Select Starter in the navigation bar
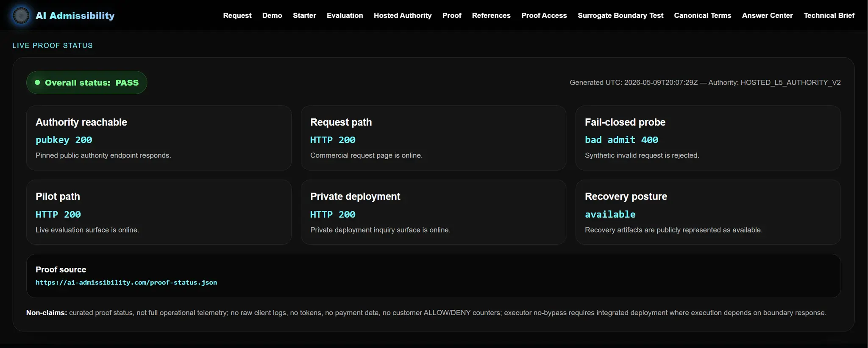 click(x=304, y=15)
